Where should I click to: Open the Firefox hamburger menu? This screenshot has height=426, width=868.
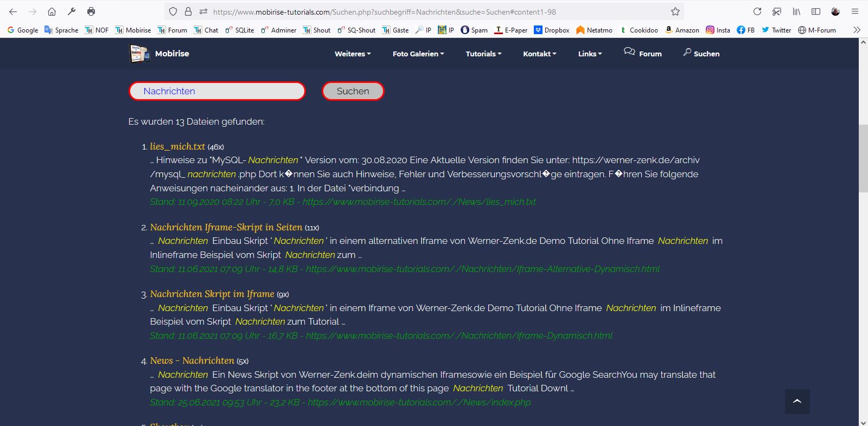855,11
